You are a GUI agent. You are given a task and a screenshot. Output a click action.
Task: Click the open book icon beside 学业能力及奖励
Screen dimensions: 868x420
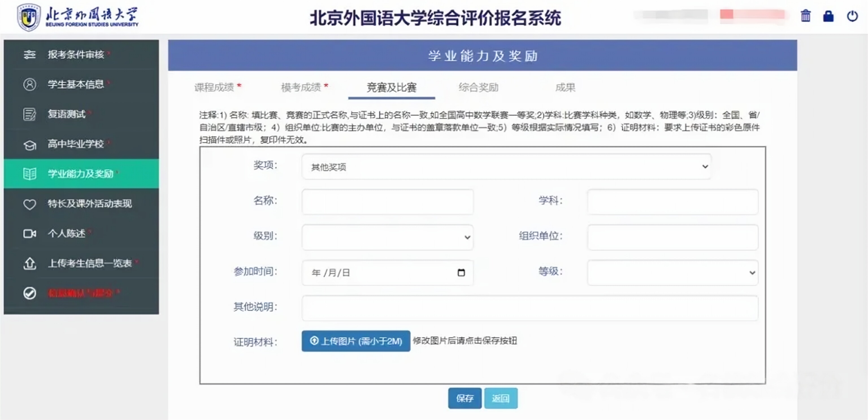coord(30,174)
